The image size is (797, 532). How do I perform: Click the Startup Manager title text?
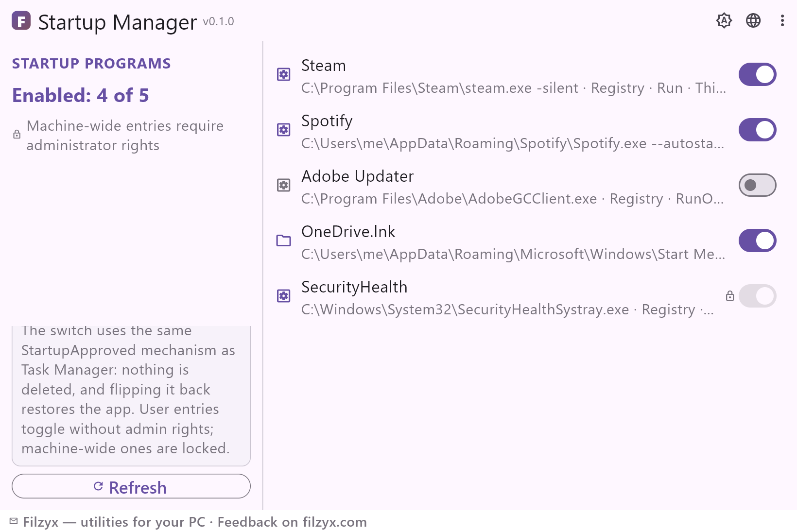[118, 22]
